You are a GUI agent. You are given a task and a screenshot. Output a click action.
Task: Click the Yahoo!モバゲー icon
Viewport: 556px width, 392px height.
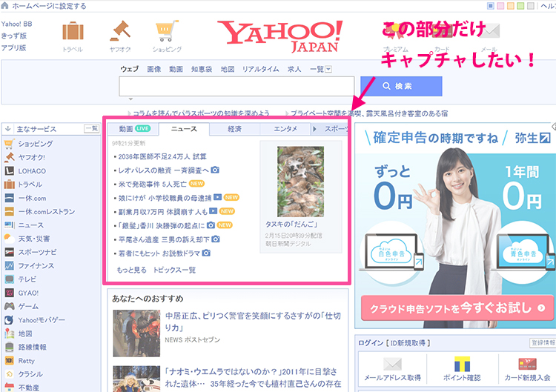9,320
